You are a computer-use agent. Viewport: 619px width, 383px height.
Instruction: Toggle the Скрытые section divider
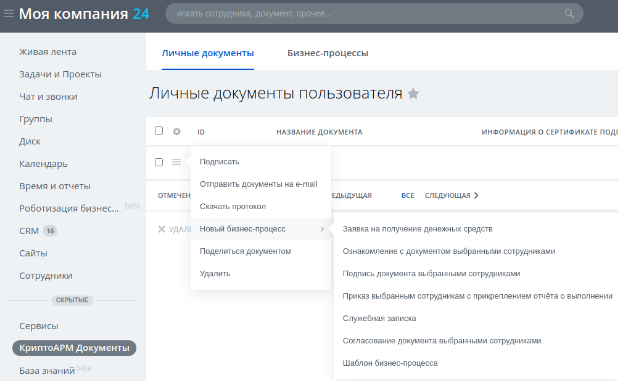click(x=72, y=300)
